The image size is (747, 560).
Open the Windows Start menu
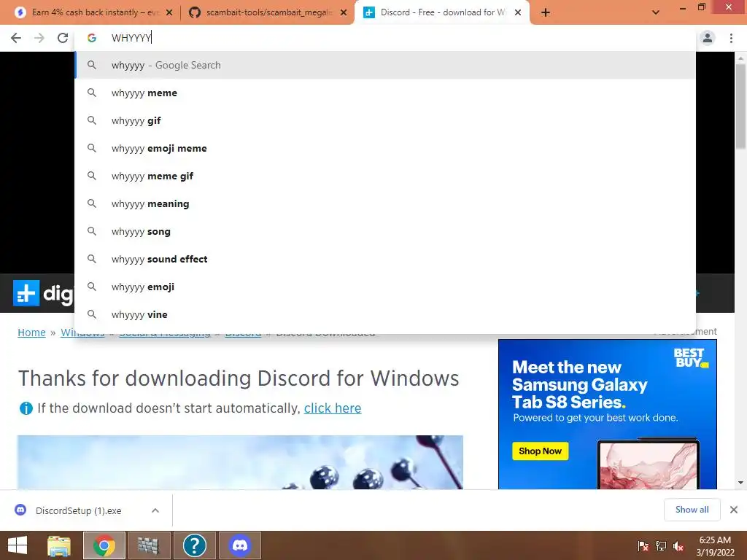(18, 545)
